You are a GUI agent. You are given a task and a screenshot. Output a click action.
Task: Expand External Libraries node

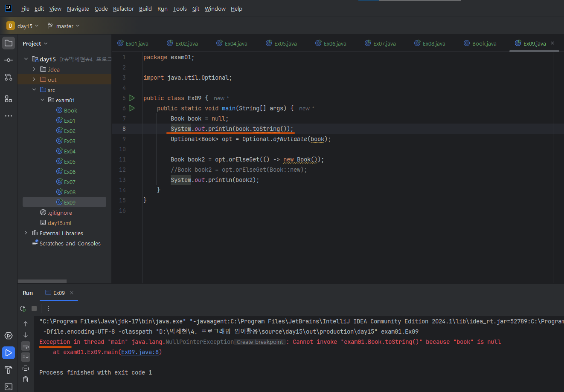tap(26, 233)
